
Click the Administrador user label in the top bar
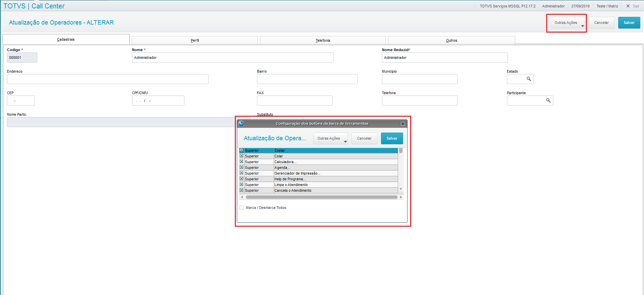click(553, 6)
